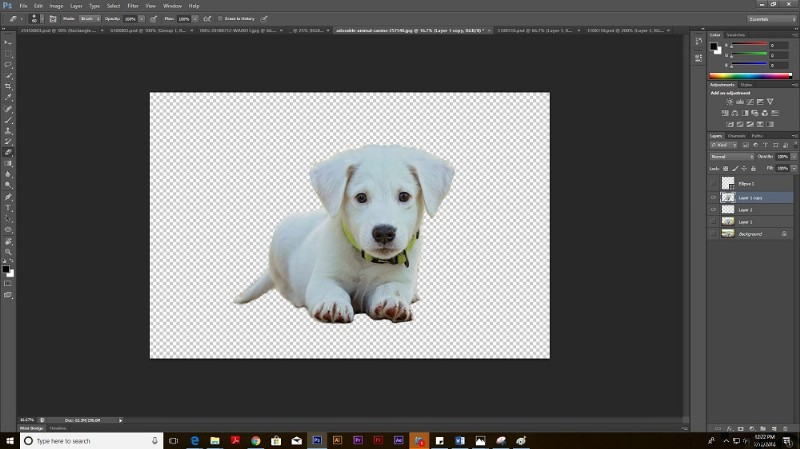800x449 pixels.
Task: Add a Curves adjustment
Action: (750, 102)
